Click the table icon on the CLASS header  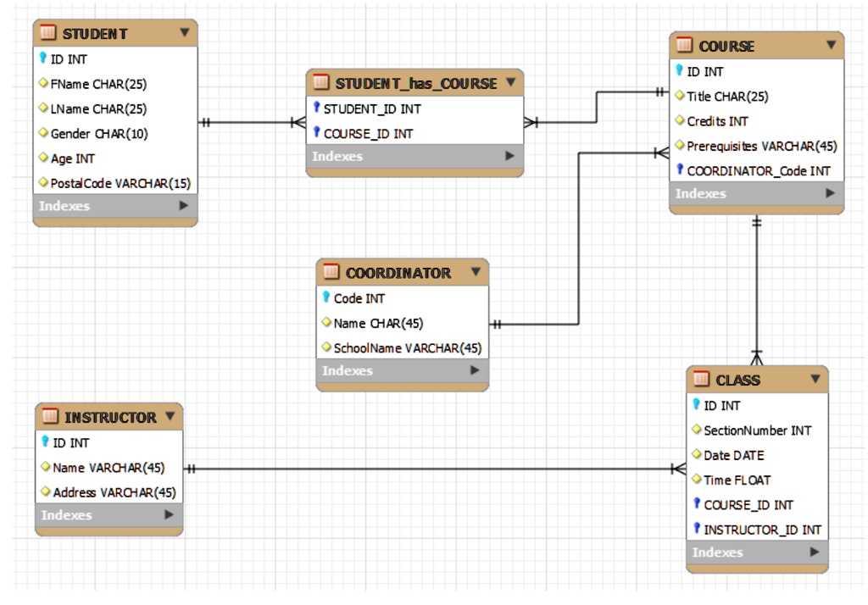coord(698,380)
